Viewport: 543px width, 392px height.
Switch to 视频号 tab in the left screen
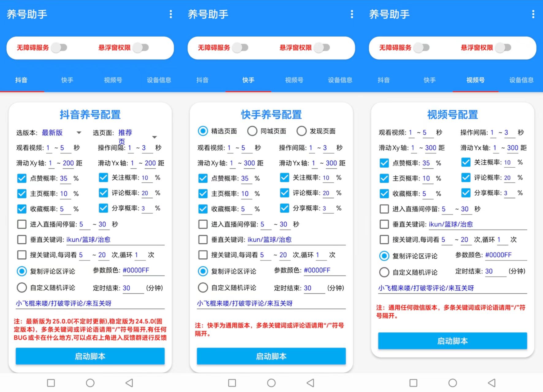pos(113,80)
